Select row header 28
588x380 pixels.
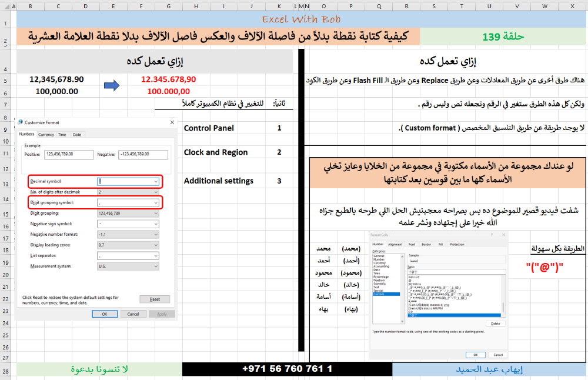click(5, 371)
